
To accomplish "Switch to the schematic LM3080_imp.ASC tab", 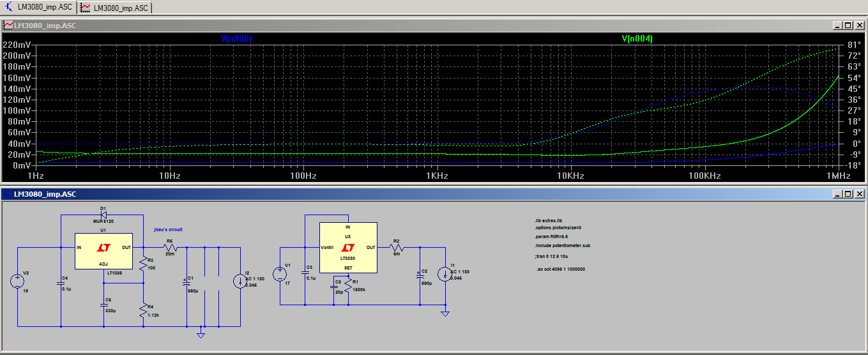I will [38, 8].
